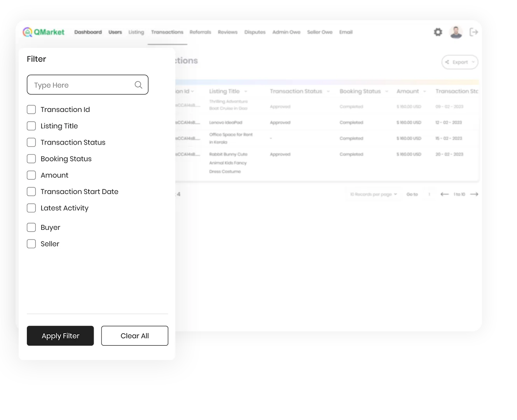This screenshot has height=420, width=517.
Task: Tick the Seller checkbox
Action: pyautogui.click(x=31, y=244)
